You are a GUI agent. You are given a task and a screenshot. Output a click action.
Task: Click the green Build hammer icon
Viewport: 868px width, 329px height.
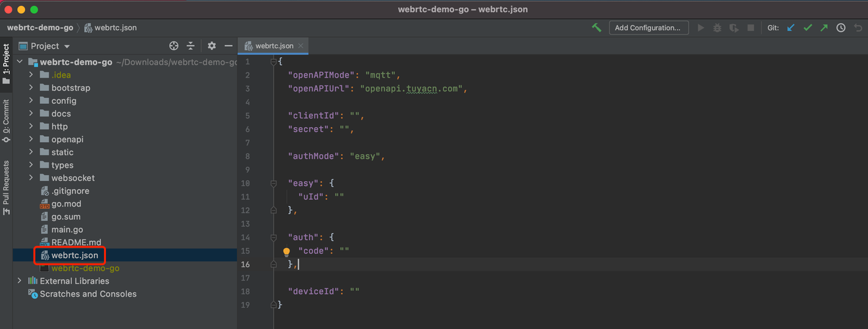point(596,28)
